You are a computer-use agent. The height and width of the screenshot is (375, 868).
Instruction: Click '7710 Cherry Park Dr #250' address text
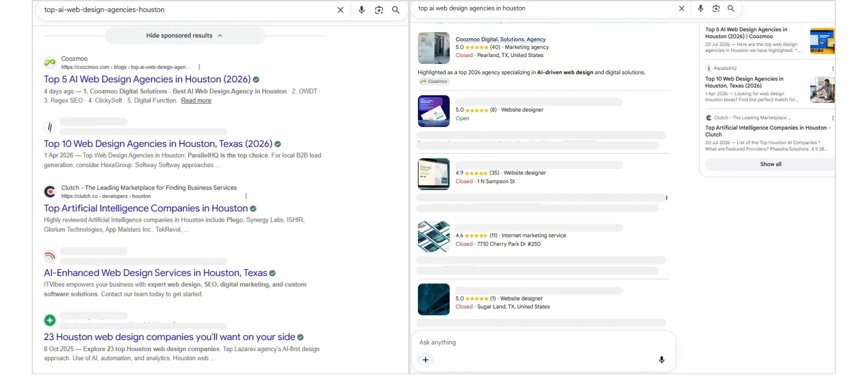coord(509,244)
